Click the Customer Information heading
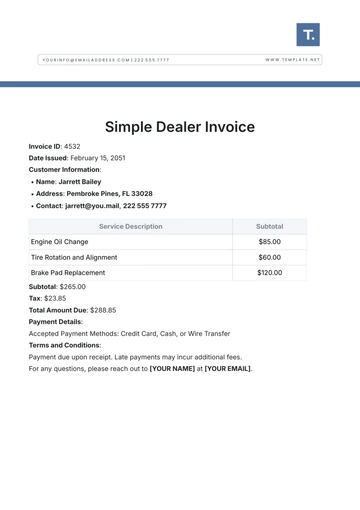The height and width of the screenshot is (510, 360). (65, 170)
